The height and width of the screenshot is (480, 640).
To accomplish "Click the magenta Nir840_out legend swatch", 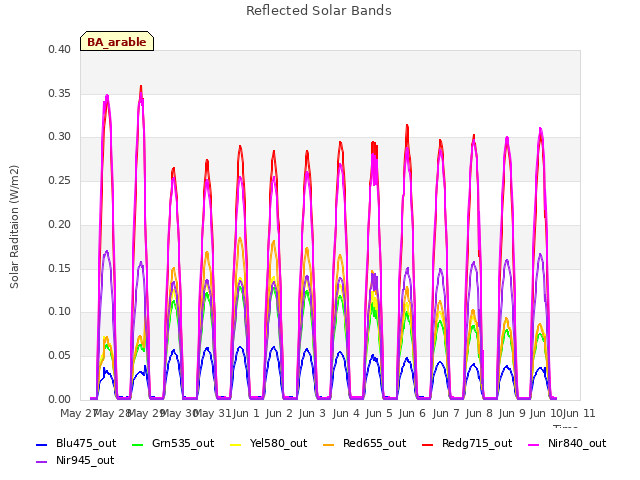I will coord(533,444).
